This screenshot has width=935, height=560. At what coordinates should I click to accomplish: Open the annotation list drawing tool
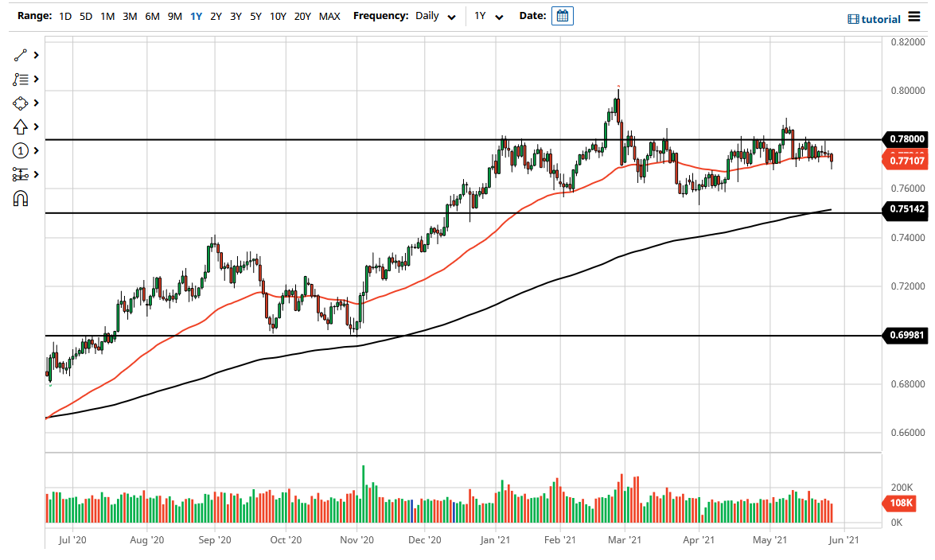pyautogui.click(x=21, y=79)
